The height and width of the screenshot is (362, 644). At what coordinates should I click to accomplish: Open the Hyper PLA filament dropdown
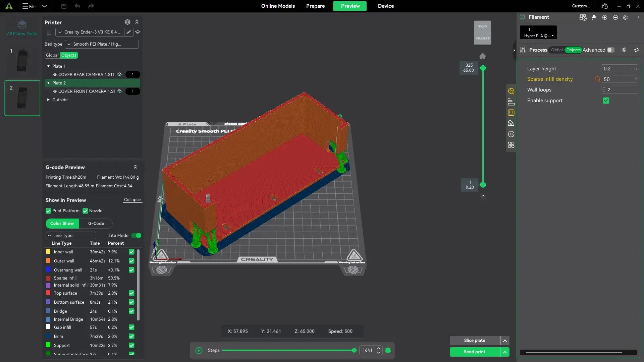538,33
